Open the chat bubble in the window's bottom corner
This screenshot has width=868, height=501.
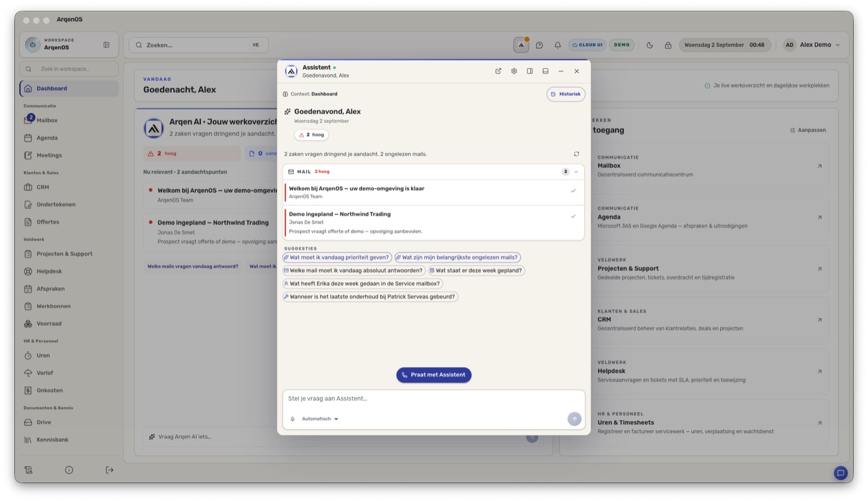coord(841,473)
